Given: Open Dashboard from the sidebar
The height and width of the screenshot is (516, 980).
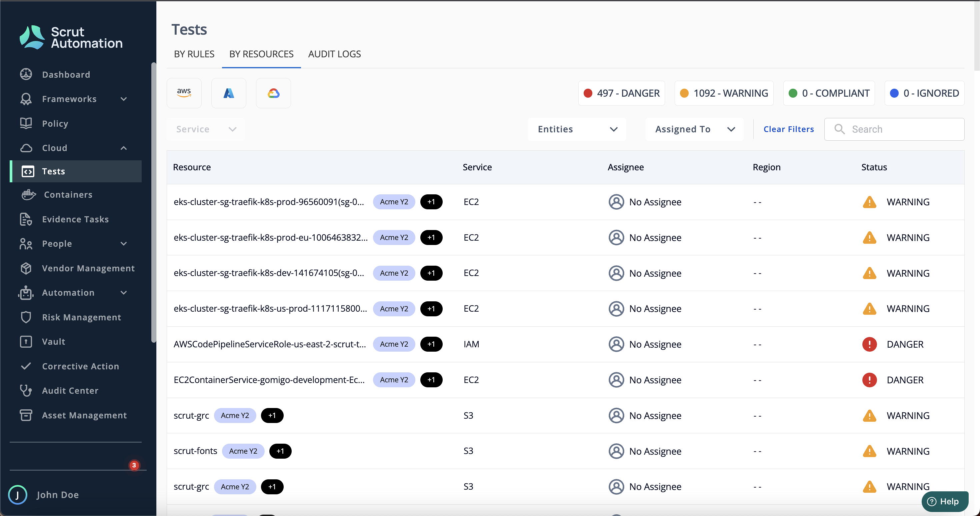Looking at the screenshot, I should [66, 74].
